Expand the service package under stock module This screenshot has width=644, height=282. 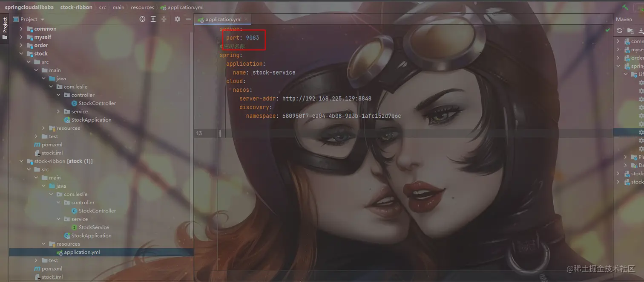coord(58,111)
